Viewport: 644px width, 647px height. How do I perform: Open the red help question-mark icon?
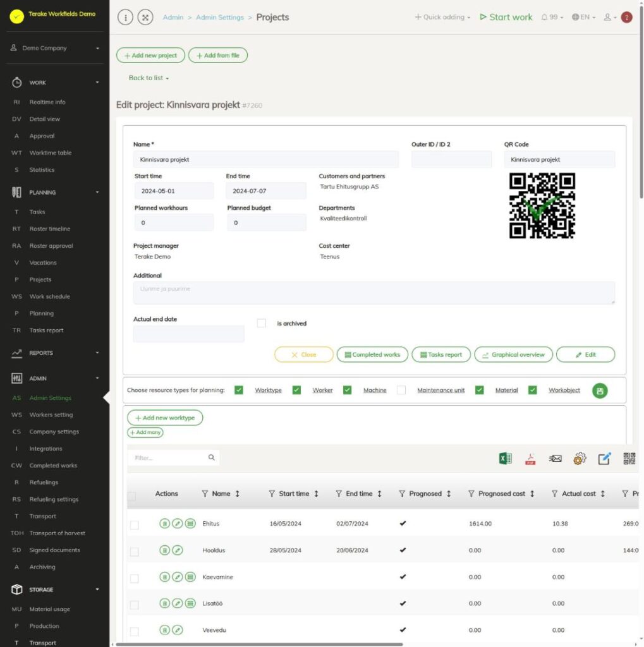[626, 17]
